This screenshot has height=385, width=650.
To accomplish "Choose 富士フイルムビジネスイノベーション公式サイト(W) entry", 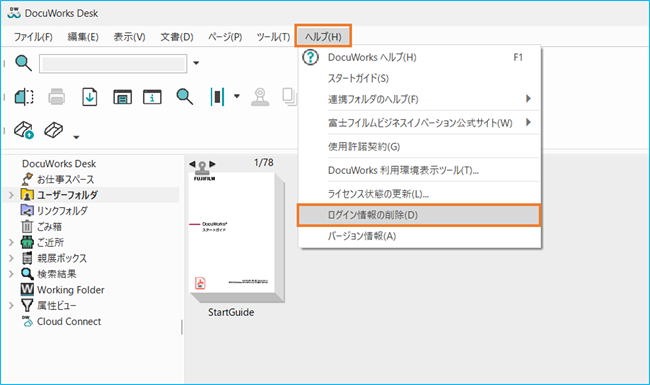I will (420, 123).
